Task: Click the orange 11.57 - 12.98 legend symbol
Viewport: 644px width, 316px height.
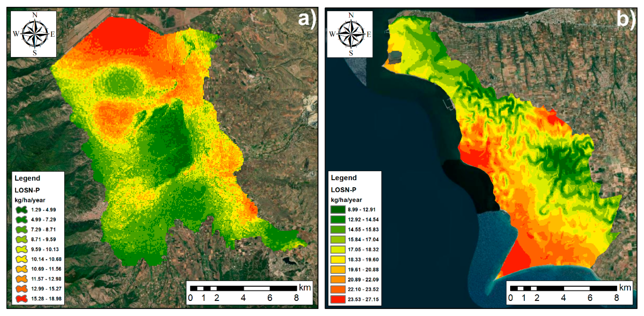Action: pos(22,279)
